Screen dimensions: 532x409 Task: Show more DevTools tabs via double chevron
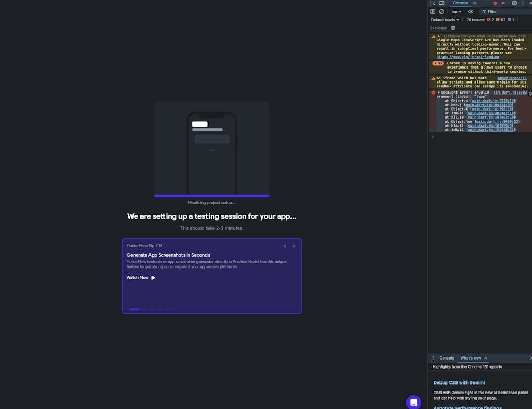475,3
